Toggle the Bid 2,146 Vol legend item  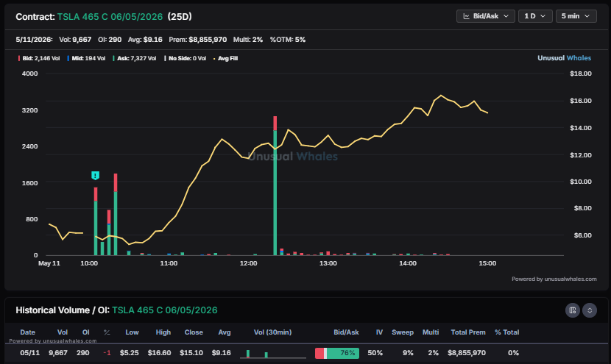[39, 58]
